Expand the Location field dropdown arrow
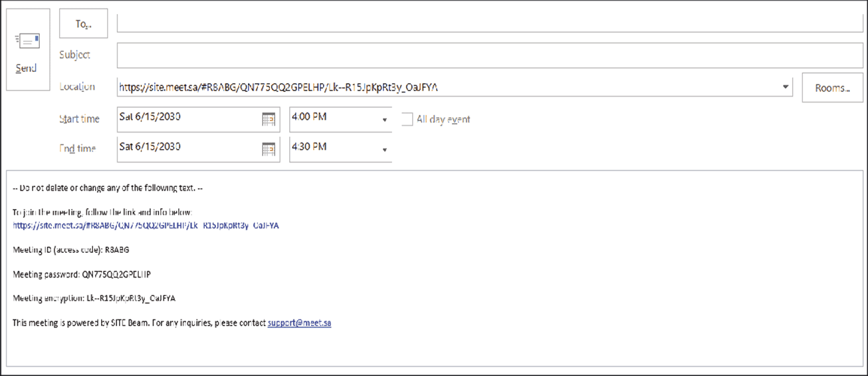 tap(786, 87)
